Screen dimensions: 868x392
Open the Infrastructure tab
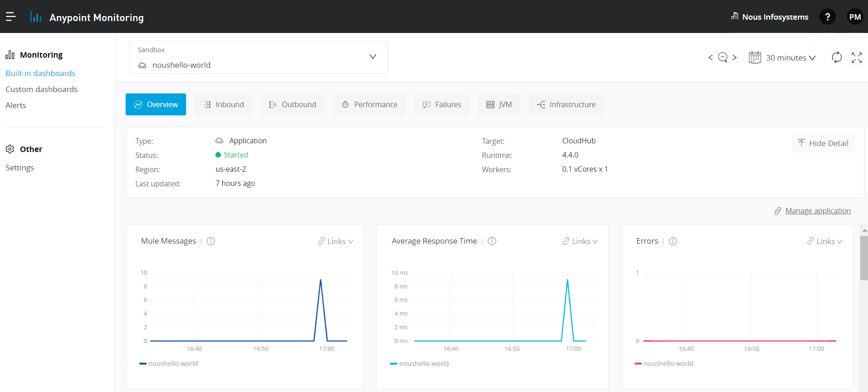pyautogui.click(x=566, y=104)
